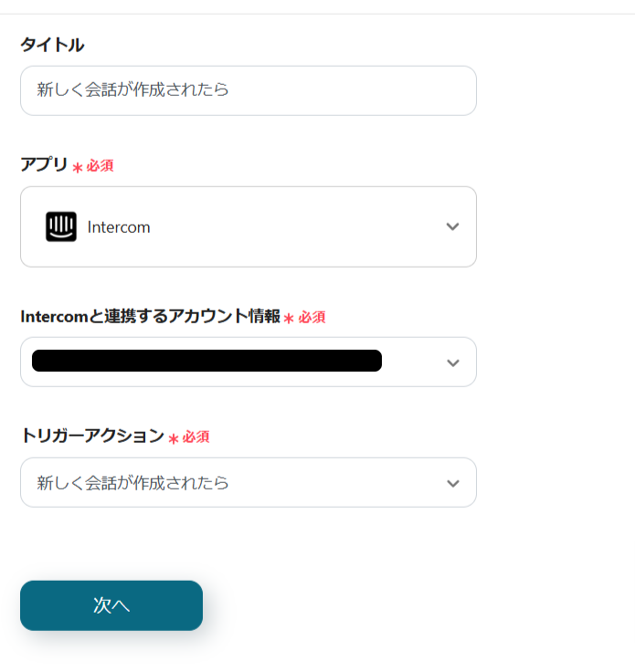This screenshot has height=672, width=635.
Task: Open the account selection chevron arrow
Action: pos(452,362)
